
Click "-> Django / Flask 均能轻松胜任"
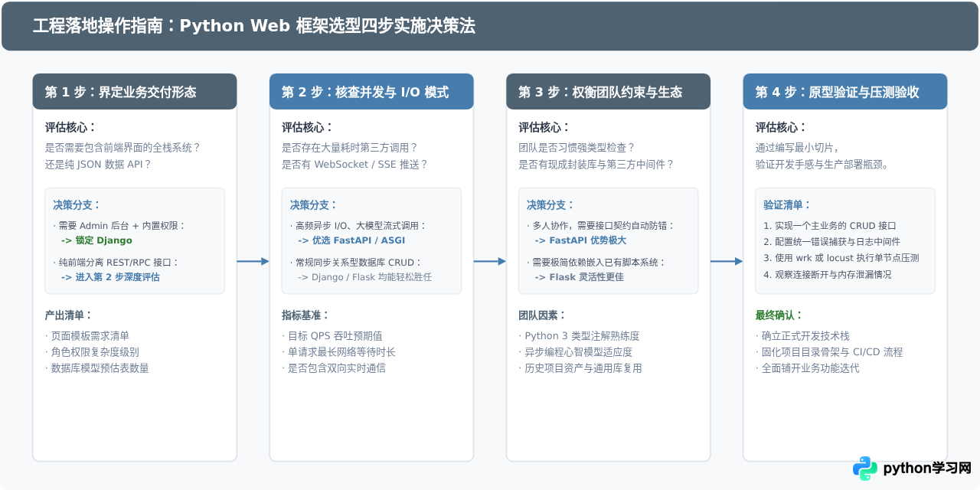pyautogui.click(x=365, y=277)
